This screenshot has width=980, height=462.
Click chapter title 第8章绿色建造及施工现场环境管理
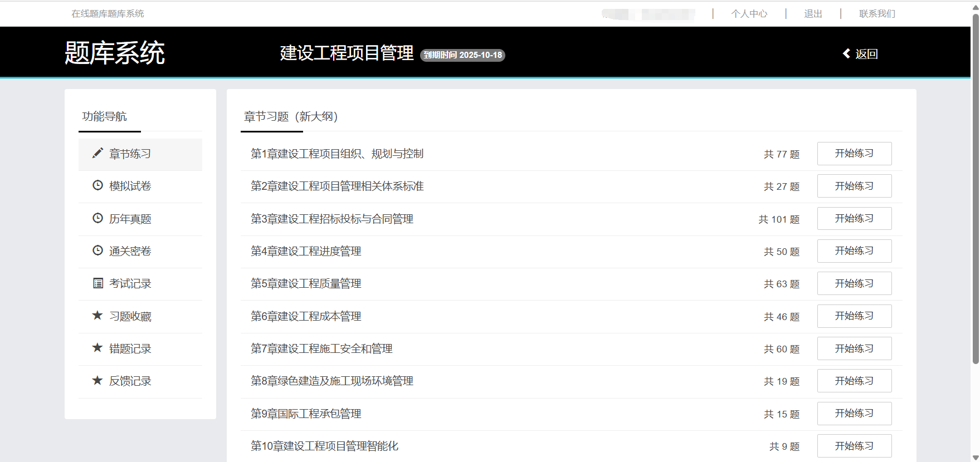[332, 381]
